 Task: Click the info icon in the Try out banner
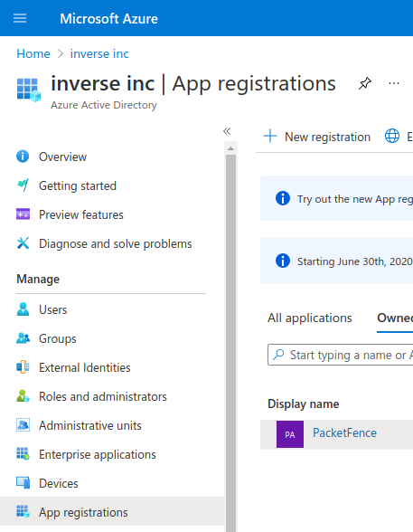pos(283,198)
